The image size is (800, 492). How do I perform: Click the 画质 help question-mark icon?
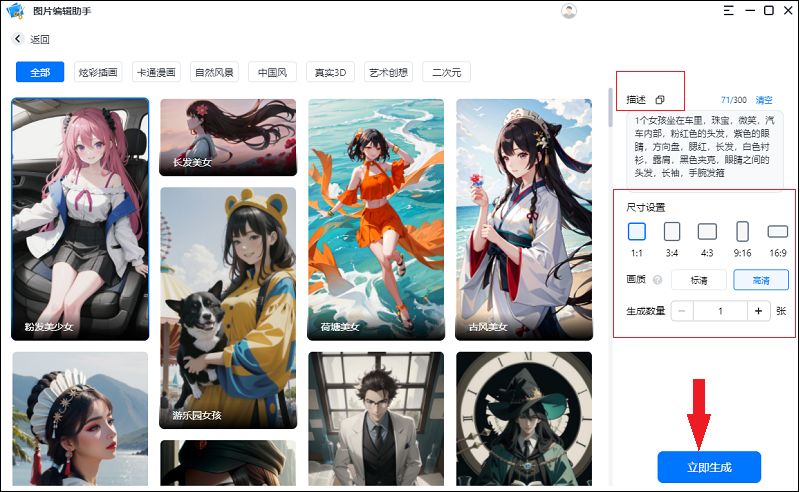[656, 281]
